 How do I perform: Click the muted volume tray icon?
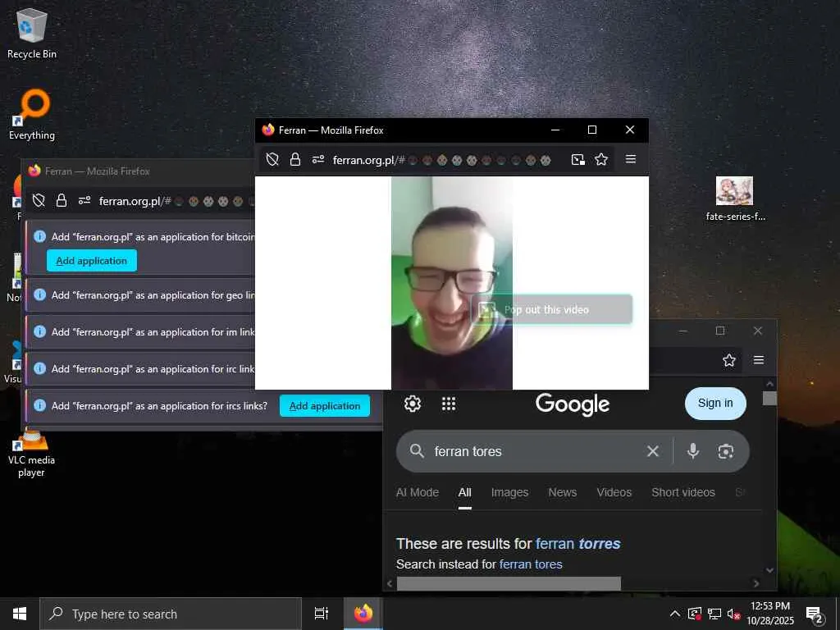[x=733, y=614]
